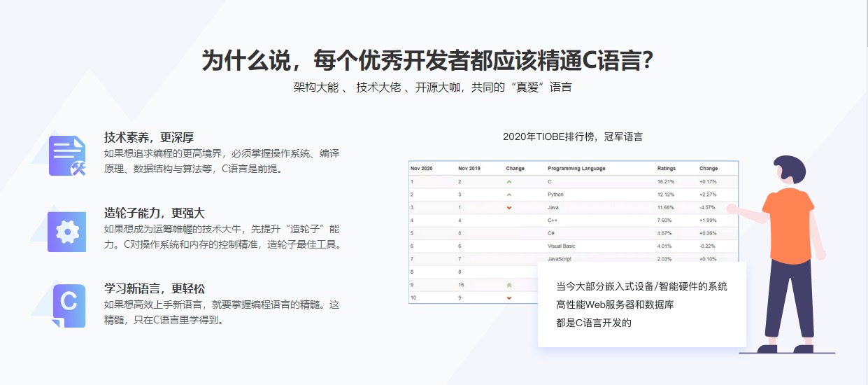Click the main title 为什么说 headline
This screenshot has height=385, width=868.
tap(427, 61)
